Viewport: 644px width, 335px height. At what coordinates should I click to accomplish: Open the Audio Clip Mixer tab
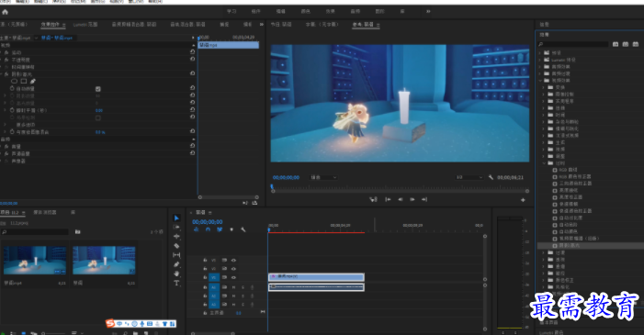[134, 25]
